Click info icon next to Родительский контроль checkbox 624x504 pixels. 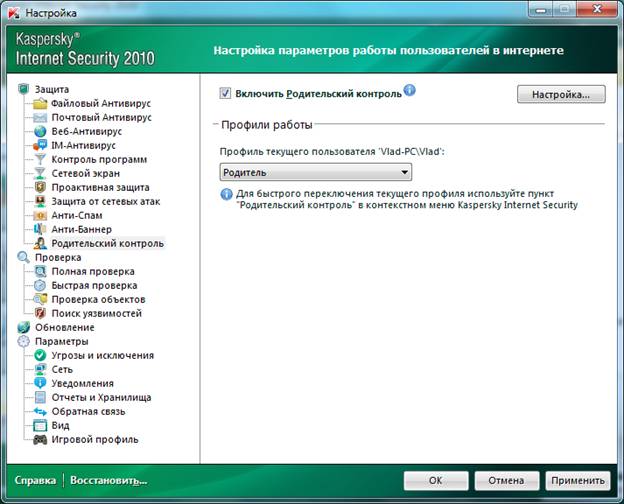click(410, 90)
